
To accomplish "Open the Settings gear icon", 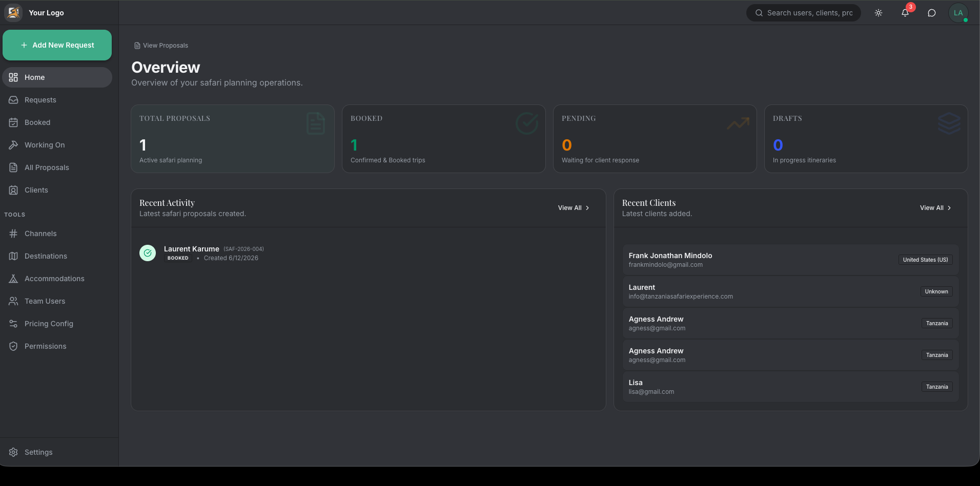I will [13, 452].
